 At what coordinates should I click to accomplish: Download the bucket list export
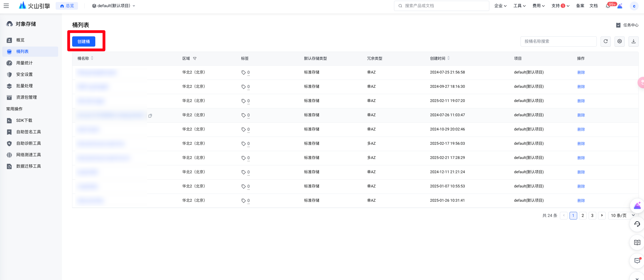coord(634,41)
